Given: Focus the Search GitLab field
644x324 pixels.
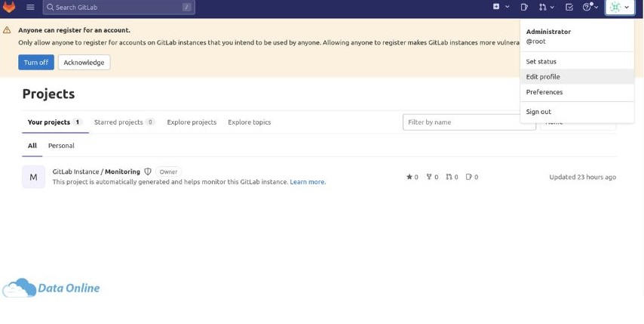Looking at the screenshot, I should [x=118, y=8].
